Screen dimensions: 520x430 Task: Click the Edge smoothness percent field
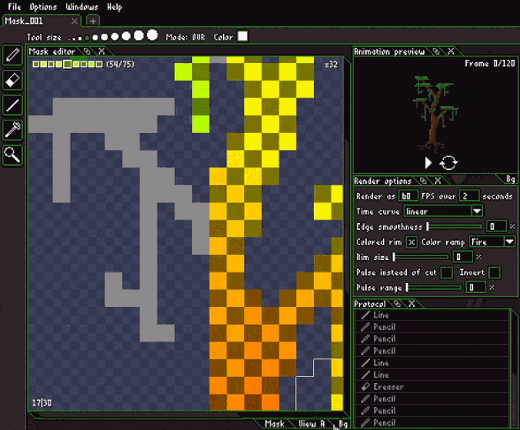(497, 227)
